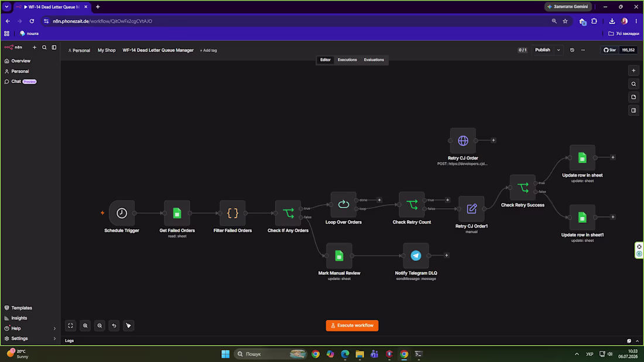Open the Get Failed Orders sheet node
Image resolution: width=644 pixels, height=362 pixels.
(x=177, y=213)
